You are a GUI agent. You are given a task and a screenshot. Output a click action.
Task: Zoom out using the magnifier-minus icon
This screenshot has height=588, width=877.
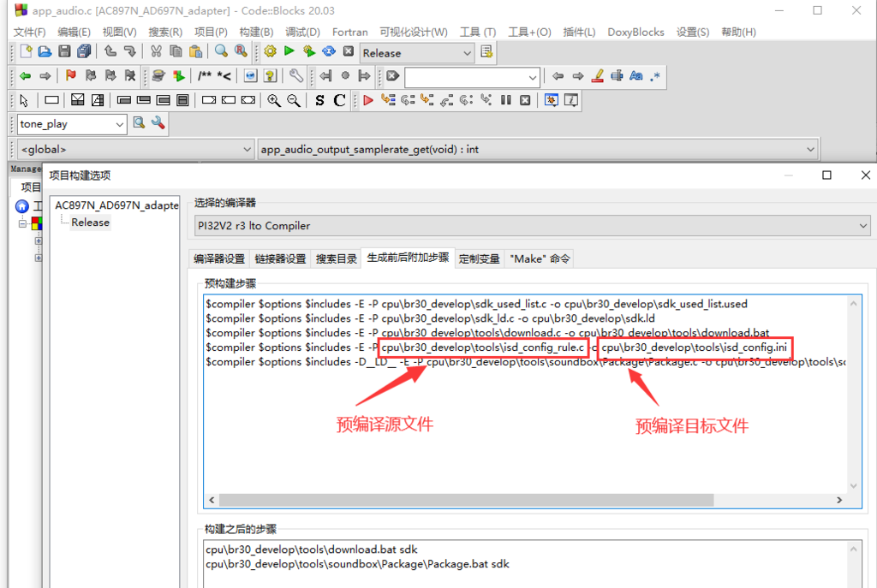click(x=293, y=100)
